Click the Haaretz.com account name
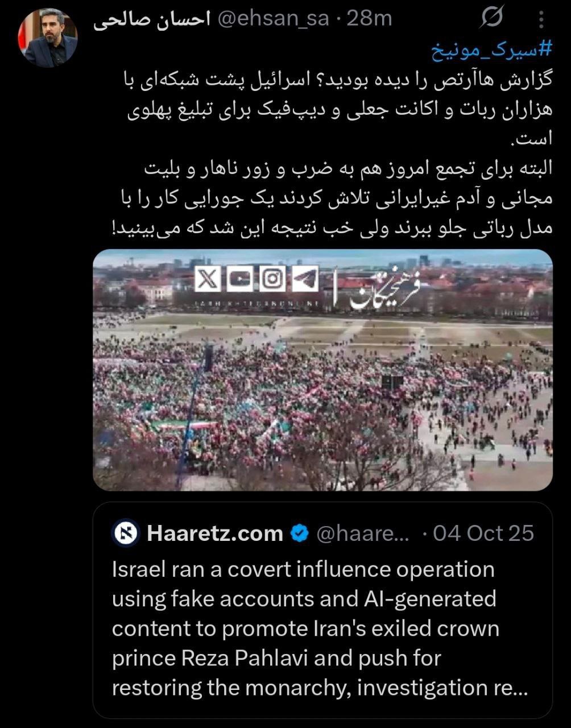Screen dimensions: 571x728 (215, 533)
